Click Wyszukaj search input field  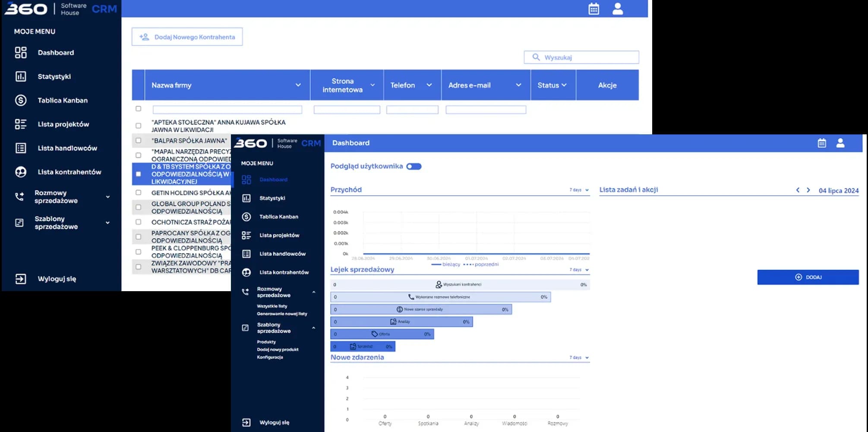(581, 57)
